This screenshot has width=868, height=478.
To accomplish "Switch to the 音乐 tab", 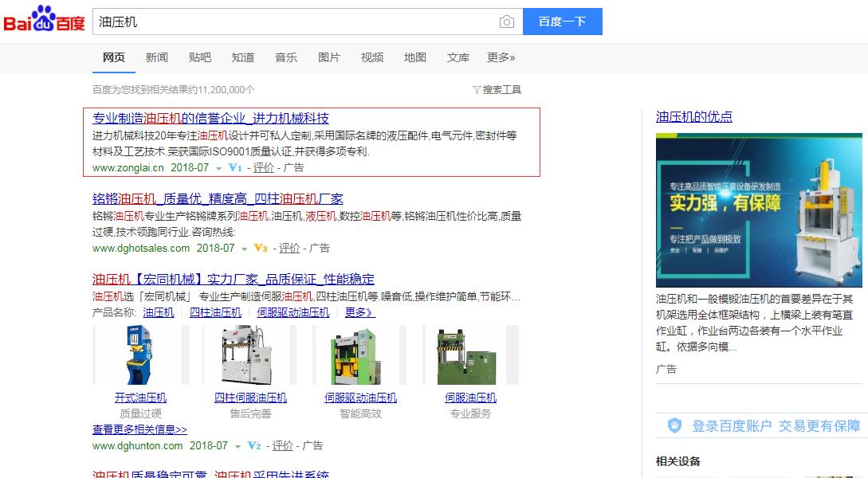I will (286, 57).
